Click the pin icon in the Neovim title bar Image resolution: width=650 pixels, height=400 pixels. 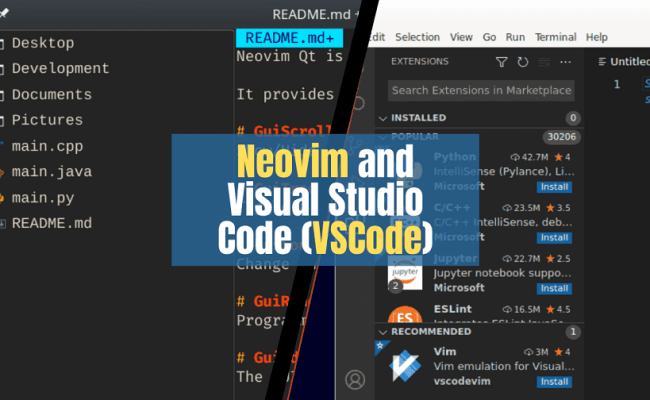point(4,13)
